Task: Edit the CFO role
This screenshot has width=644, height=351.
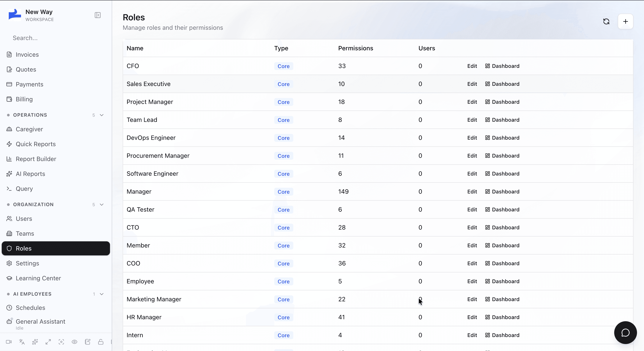Action: [x=472, y=66]
